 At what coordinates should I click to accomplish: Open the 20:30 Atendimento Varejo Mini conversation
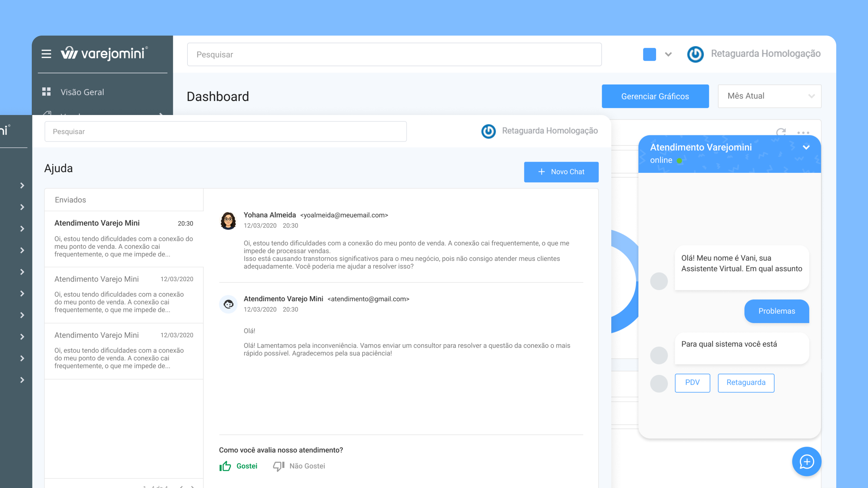[x=124, y=238]
